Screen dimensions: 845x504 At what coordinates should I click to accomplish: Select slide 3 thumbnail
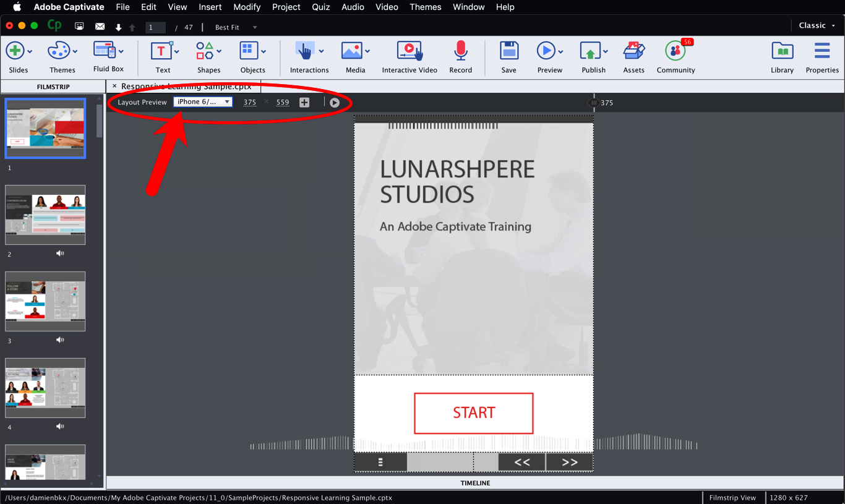[x=45, y=301]
